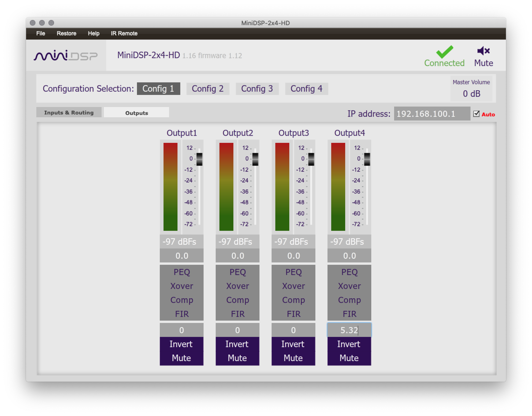Open the Restore menu

pyautogui.click(x=66, y=33)
